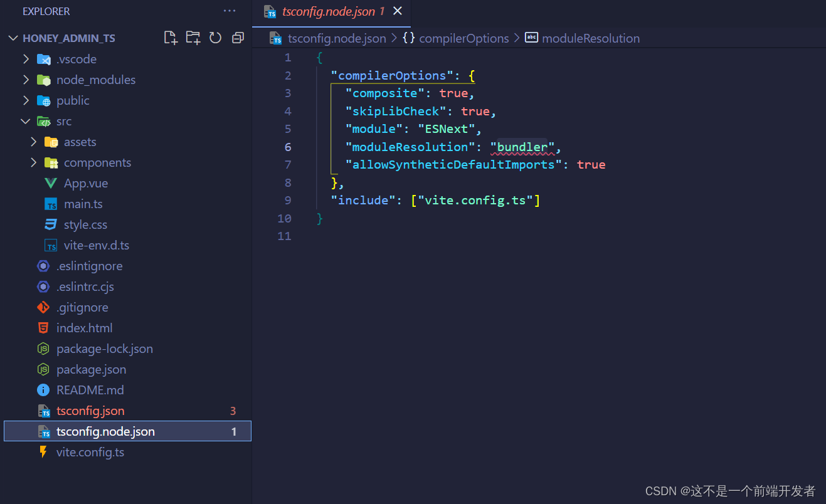Expand the assets folder chevron
Viewport: 826px width, 504px height.
pyautogui.click(x=34, y=142)
